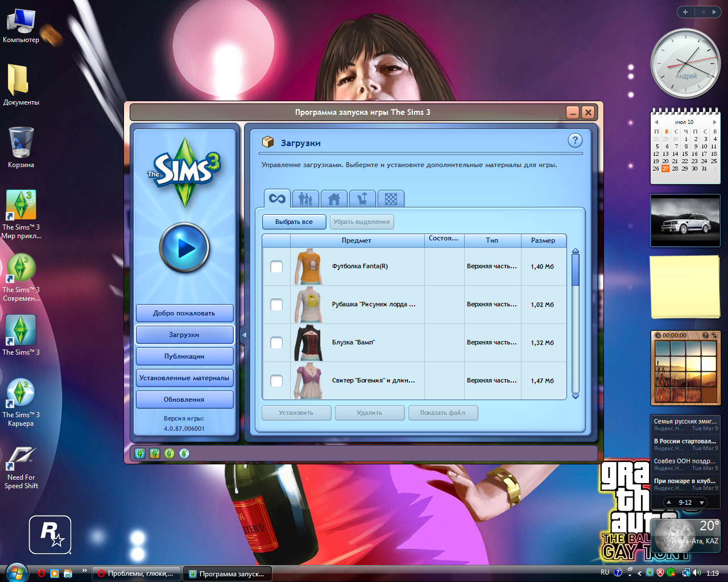Sort by the Тип column header
This screenshot has width=728, height=582.
coord(493,240)
